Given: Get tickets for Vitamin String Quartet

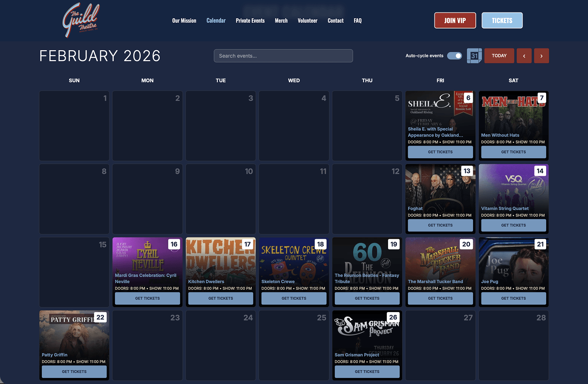Looking at the screenshot, I should click(x=513, y=225).
